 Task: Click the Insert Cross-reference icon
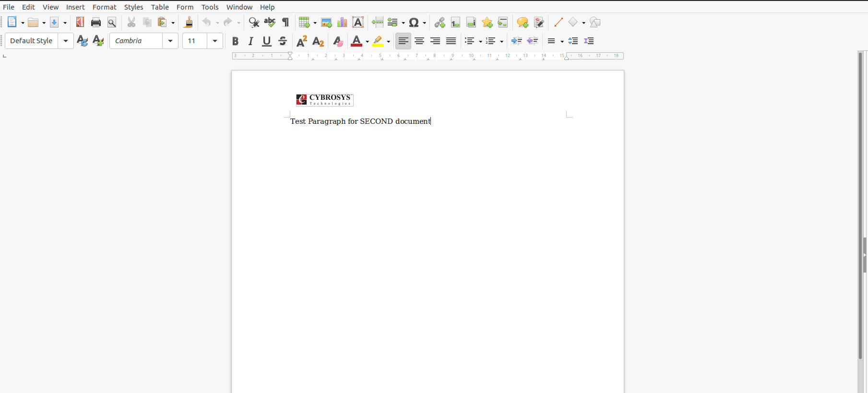(503, 22)
